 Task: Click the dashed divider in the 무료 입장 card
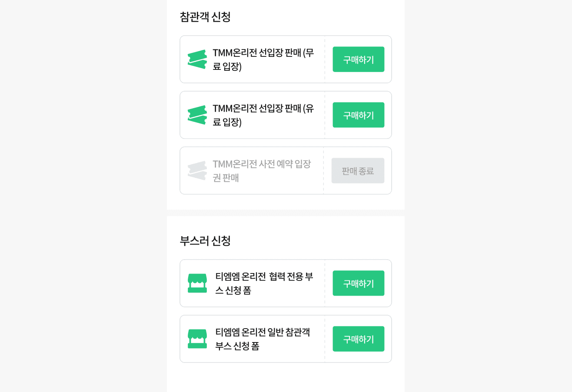point(325,59)
